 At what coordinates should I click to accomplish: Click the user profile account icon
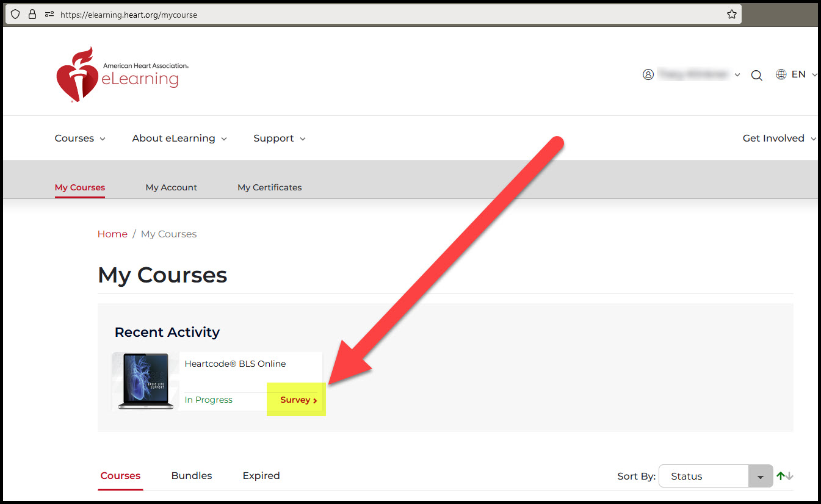(648, 74)
